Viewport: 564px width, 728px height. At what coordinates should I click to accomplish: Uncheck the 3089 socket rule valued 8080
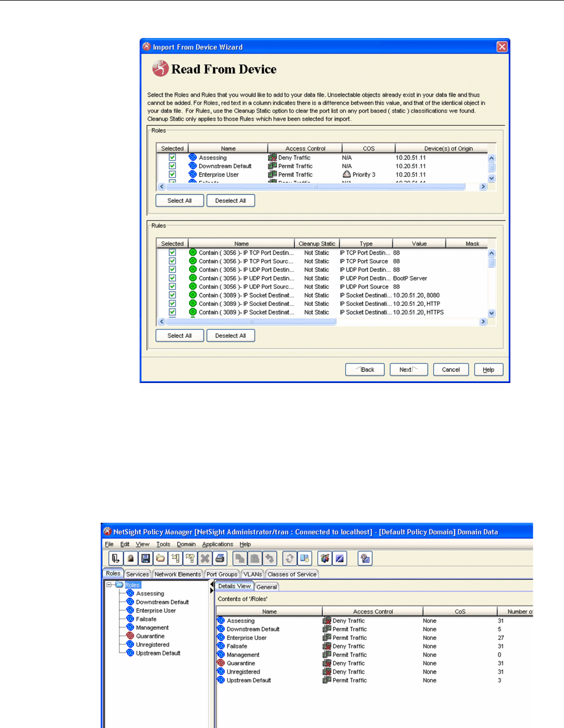(172, 295)
